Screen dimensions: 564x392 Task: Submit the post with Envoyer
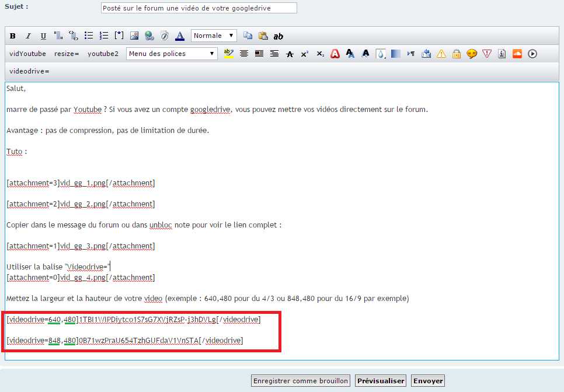[429, 381]
